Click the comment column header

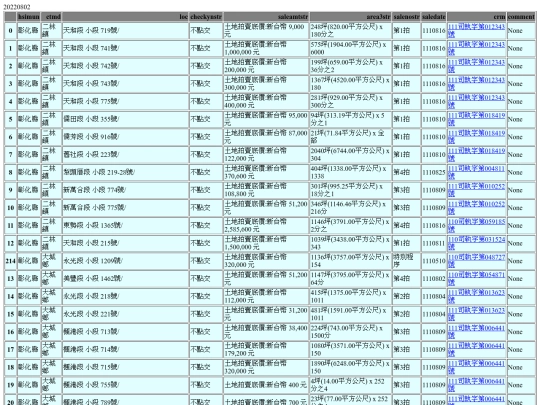[521, 17]
